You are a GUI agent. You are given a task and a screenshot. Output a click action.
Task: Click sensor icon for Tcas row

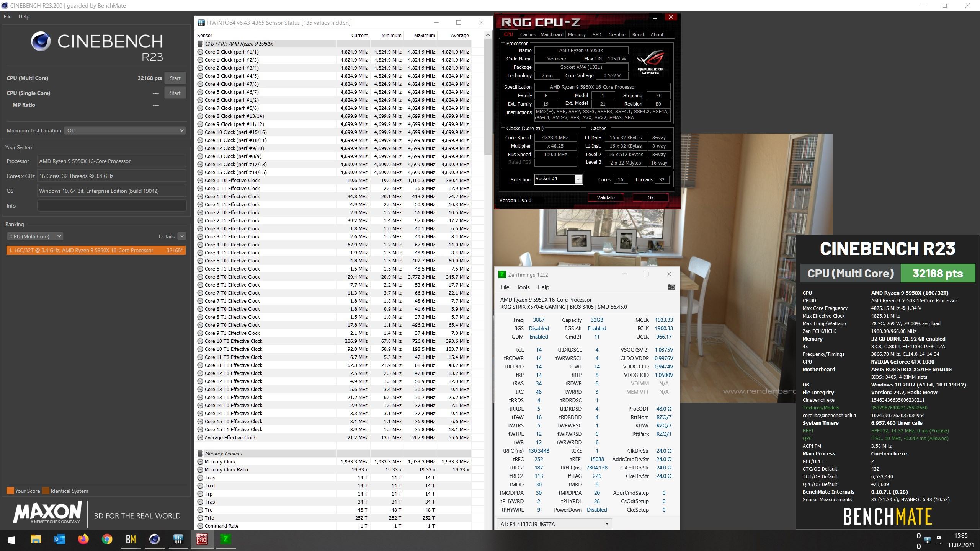tap(200, 478)
